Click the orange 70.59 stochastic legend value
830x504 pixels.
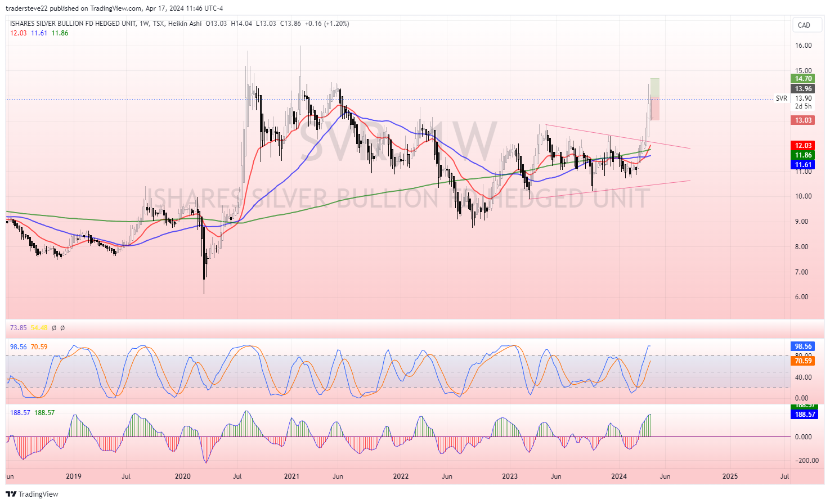click(39, 347)
